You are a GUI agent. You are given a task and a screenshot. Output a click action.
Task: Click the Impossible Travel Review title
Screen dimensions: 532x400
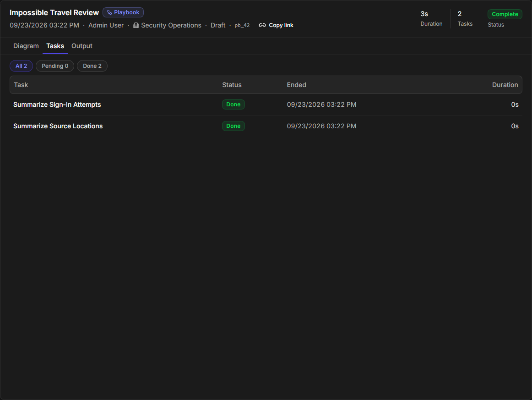coord(54,12)
